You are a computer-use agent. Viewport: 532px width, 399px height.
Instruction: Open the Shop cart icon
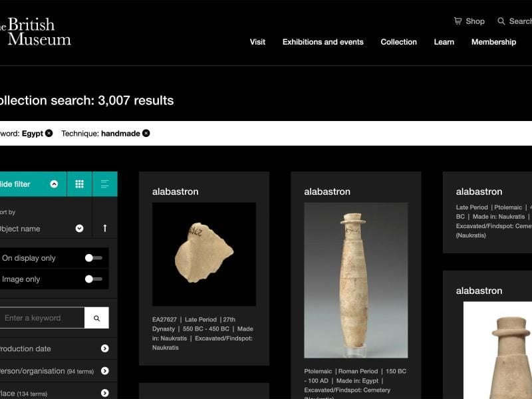tap(458, 21)
